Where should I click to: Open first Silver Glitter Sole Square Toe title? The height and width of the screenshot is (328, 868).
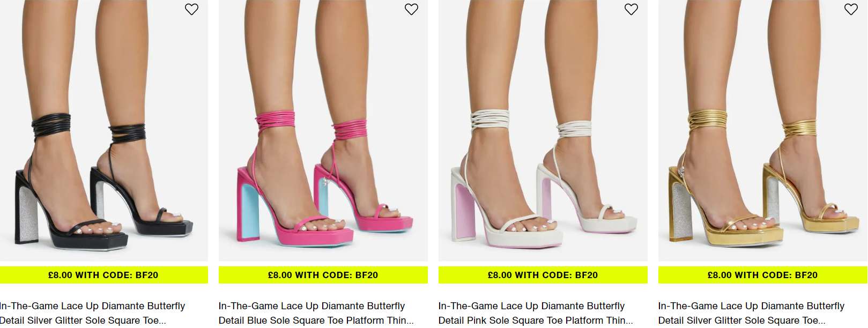(92, 313)
